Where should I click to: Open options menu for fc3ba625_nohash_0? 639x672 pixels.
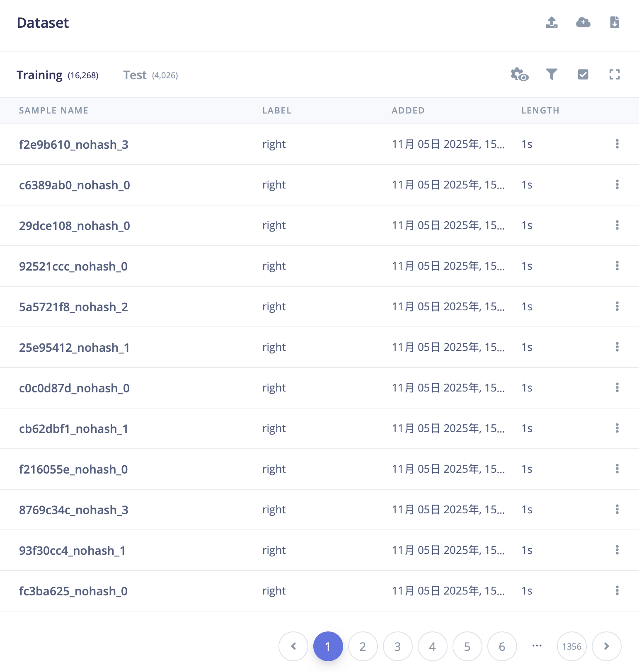617,590
